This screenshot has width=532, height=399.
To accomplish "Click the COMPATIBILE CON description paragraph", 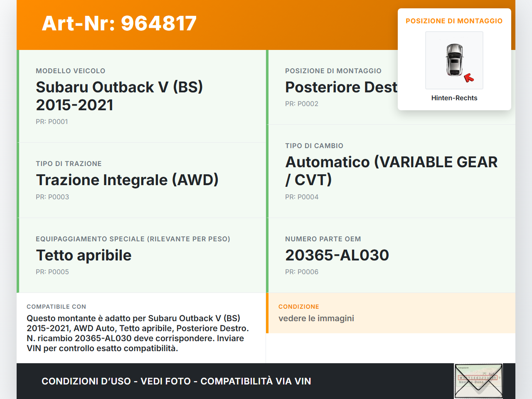I will pyautogui.click(x=138, y=333).
